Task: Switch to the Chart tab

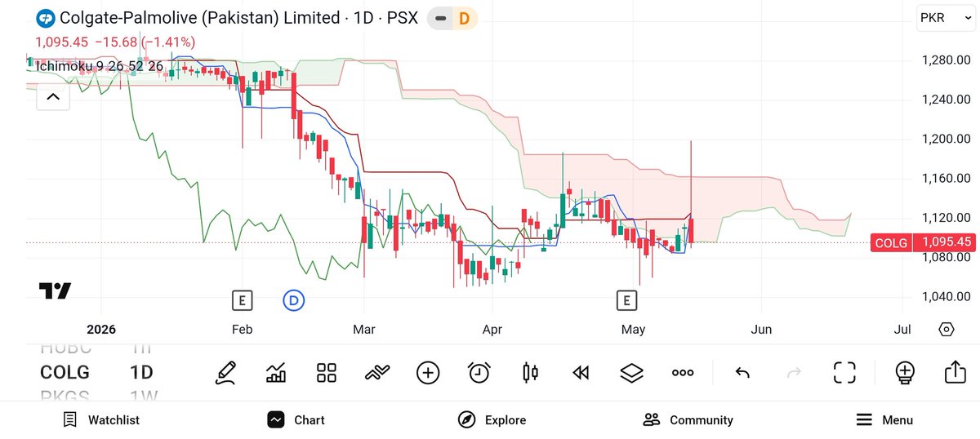Action: pyautogui.click(x=296, y=420)
